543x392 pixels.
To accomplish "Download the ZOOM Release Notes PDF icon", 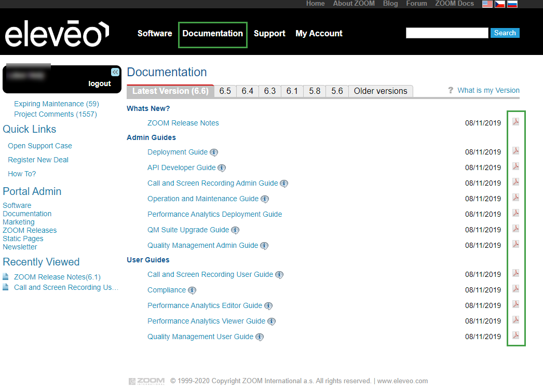I will pos(515,122).
